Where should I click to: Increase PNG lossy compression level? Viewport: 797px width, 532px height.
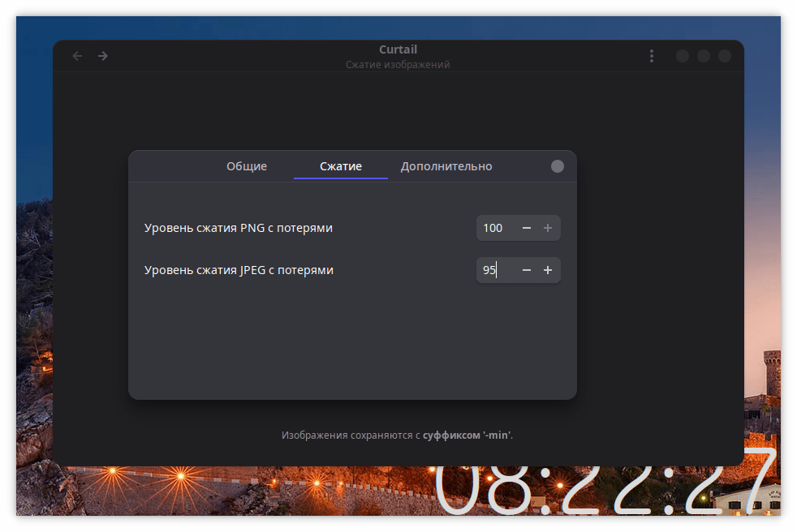point(547,228)
